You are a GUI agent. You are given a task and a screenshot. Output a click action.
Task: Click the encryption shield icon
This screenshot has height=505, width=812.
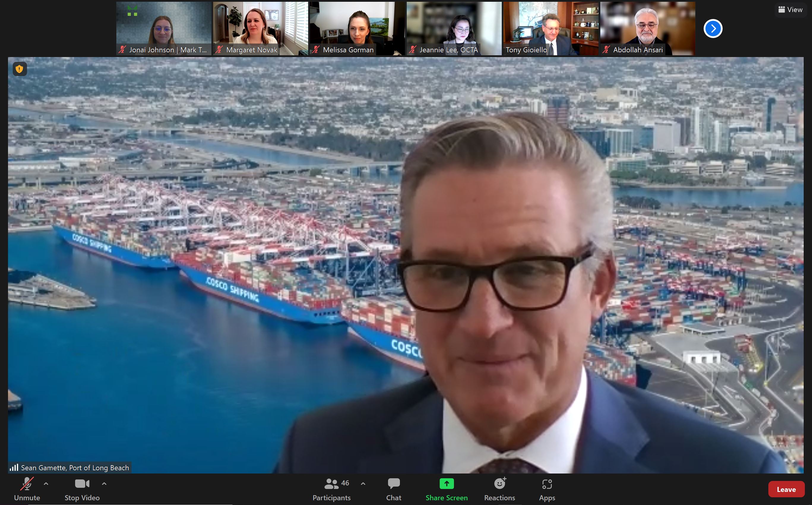pos(20,69)
